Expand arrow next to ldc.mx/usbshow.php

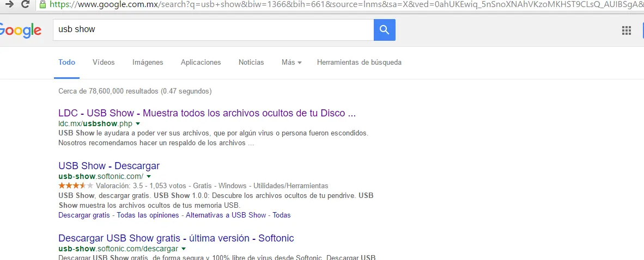click(x=138, y=124)
